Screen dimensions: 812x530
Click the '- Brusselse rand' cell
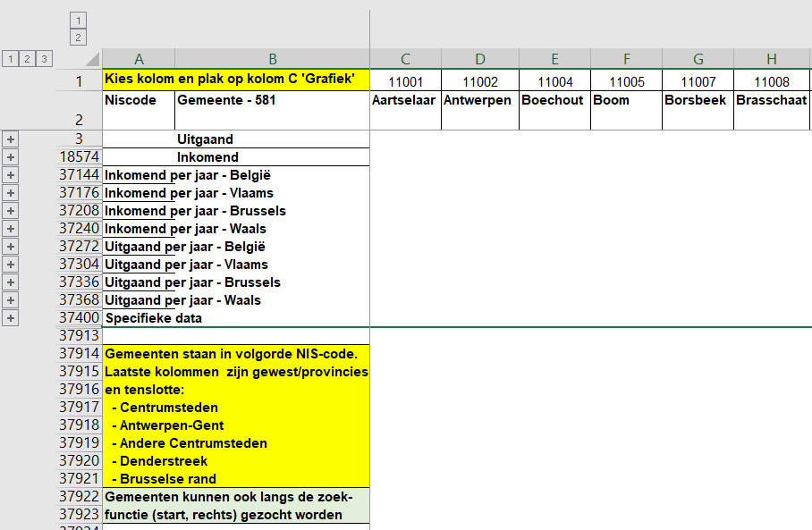[236, 479]
